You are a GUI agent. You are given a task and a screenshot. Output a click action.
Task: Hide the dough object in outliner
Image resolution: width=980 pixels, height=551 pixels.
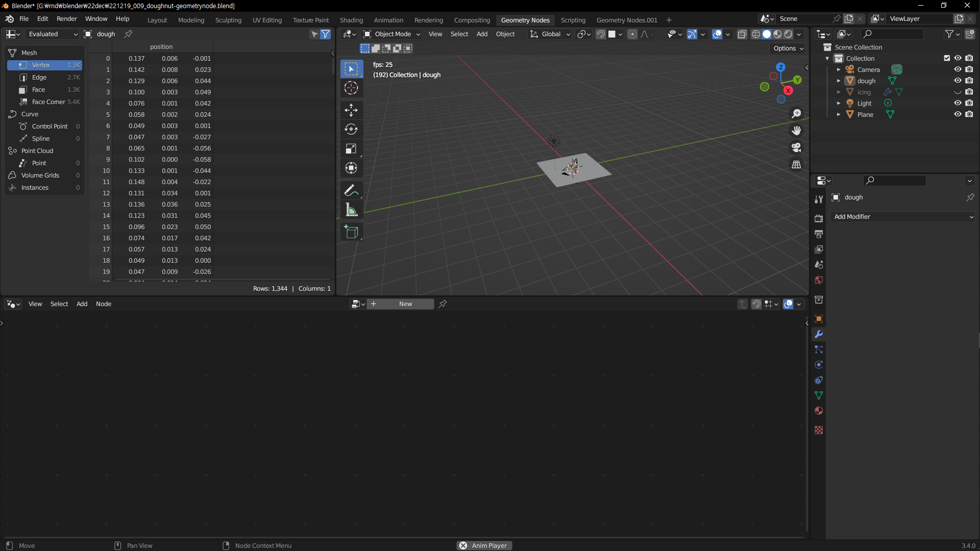958,81
